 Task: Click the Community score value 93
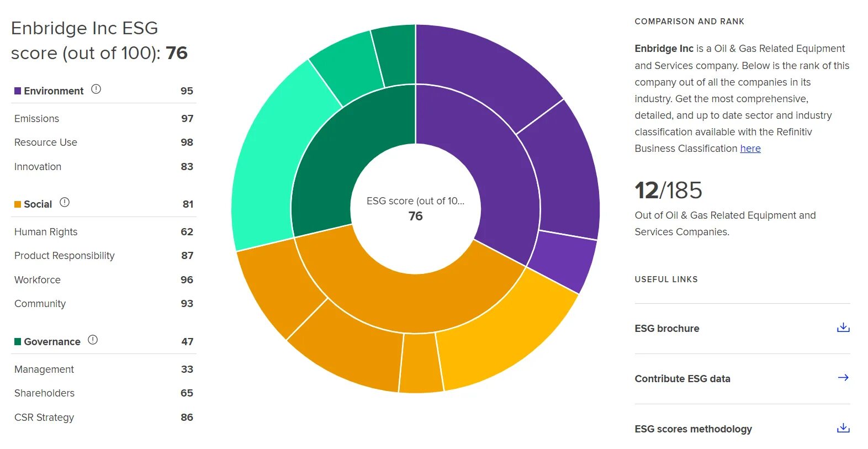[187, 303]
